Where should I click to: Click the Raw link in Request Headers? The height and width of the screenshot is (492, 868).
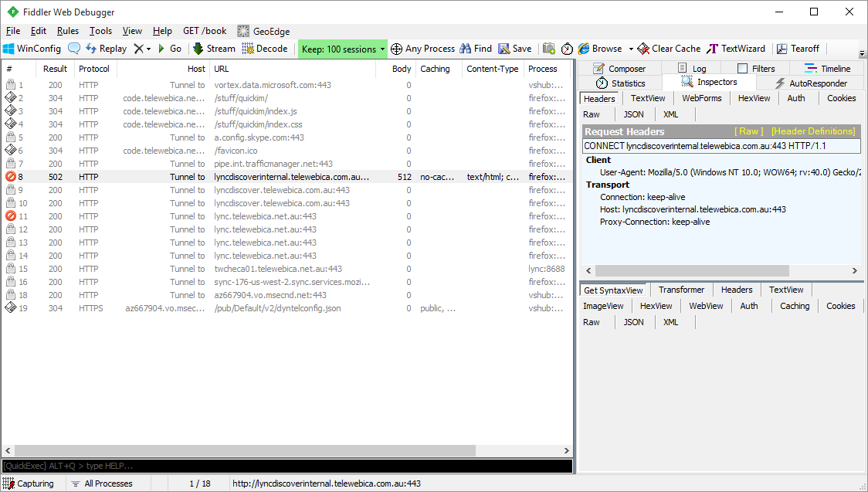[x=748, y=131]
